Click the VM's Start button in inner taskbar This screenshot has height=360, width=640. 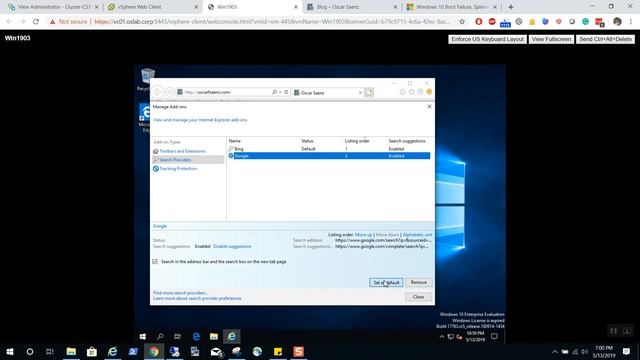click(x=142, y=336)
